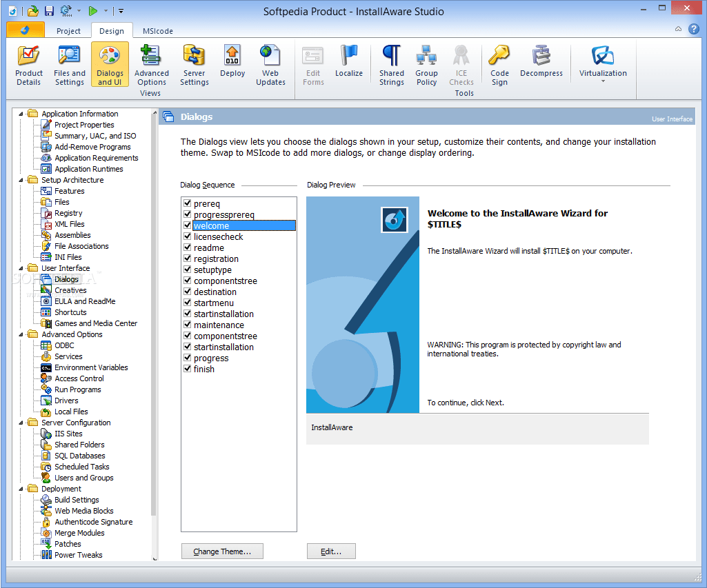Open SQL Databases tree item

click(79, 456)
